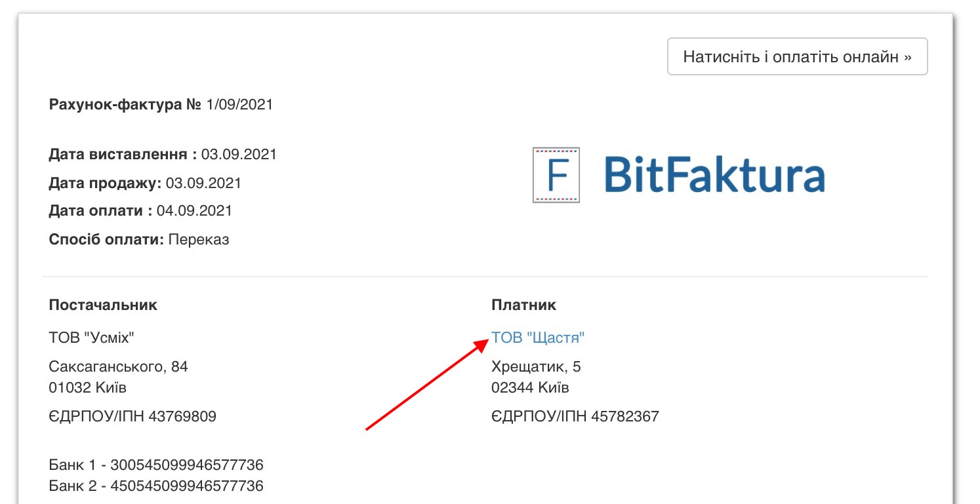Select the 'Банк 1' account number

[156, 464]
